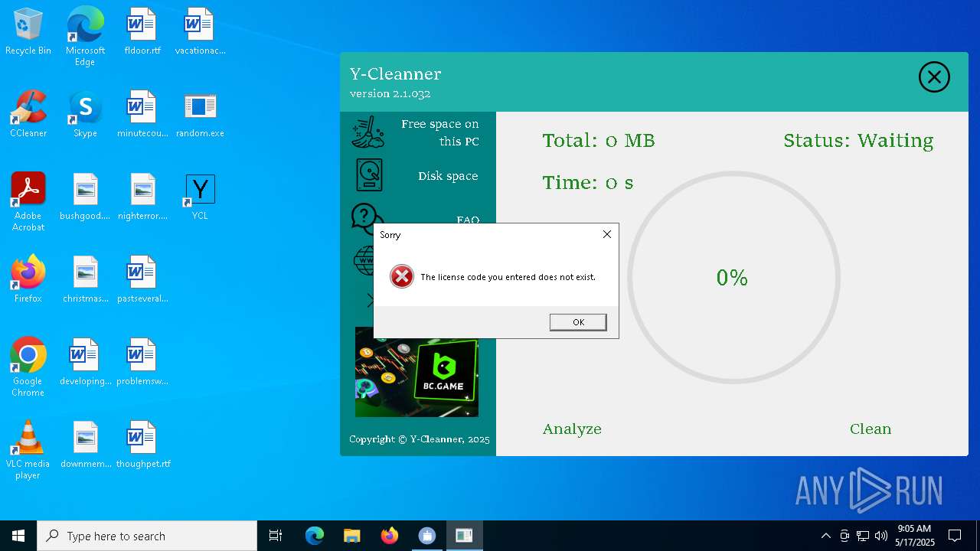The image size is (980, 551).
Task: Close Y-Cleanner with the circled X
Action: click(x=934, y=77)
